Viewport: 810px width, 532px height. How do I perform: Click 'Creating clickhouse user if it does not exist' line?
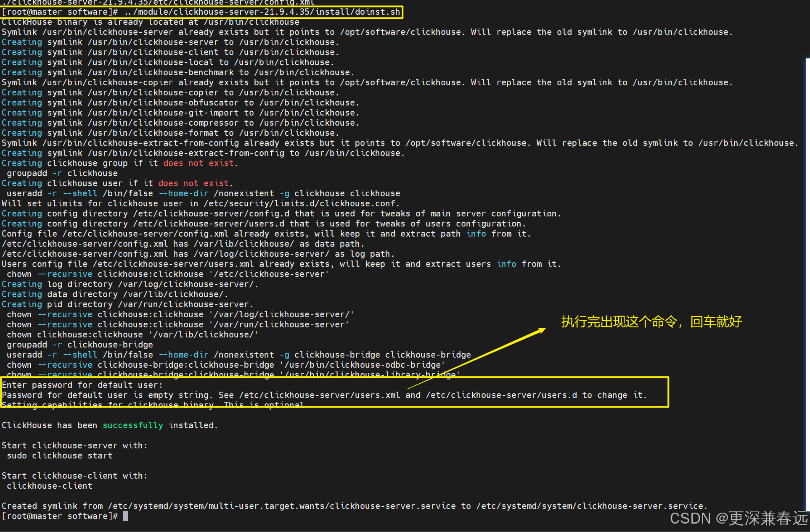click(117, 183)
